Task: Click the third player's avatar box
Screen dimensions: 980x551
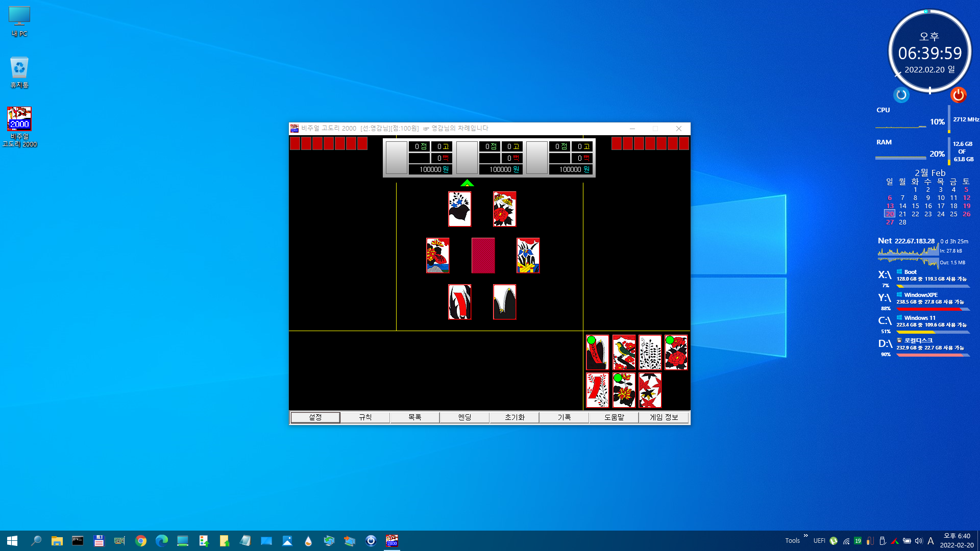Action: (537, 158)
